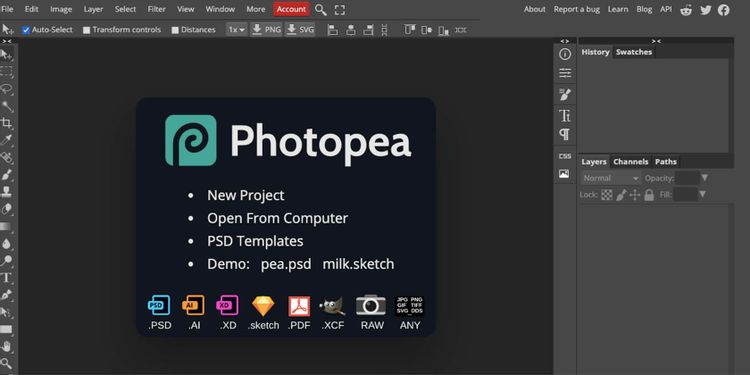Toggle lock transparent pixels checkerboard icon

607,195
